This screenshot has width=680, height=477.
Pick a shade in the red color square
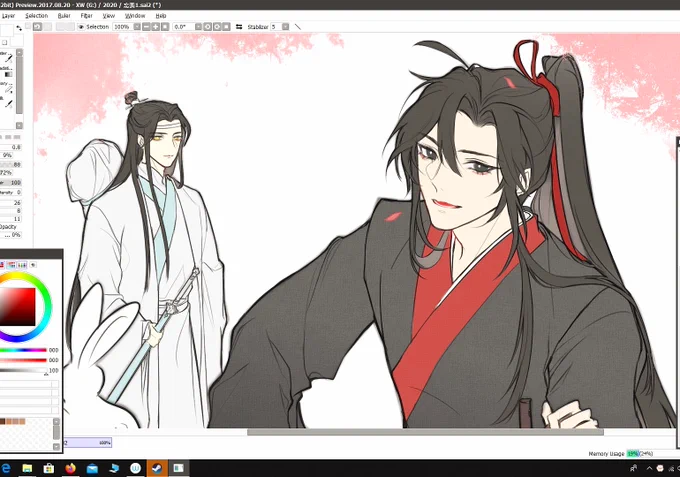(17, 307)
